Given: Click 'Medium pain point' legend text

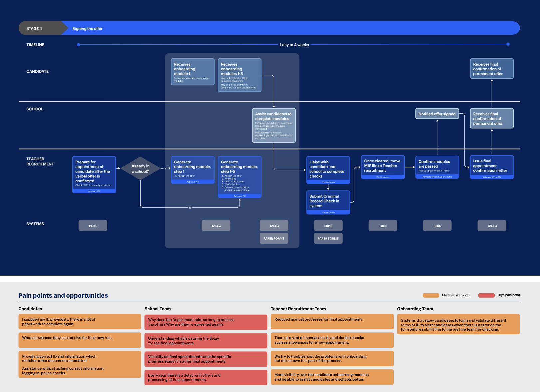Looking at the screenshot, I should coord(456,295).
